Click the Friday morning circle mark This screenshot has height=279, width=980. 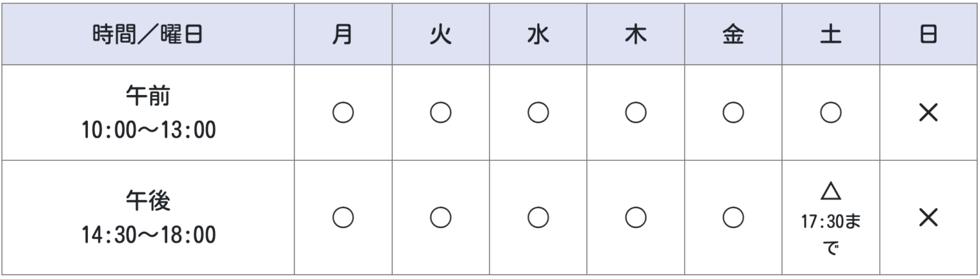point(733,113)
